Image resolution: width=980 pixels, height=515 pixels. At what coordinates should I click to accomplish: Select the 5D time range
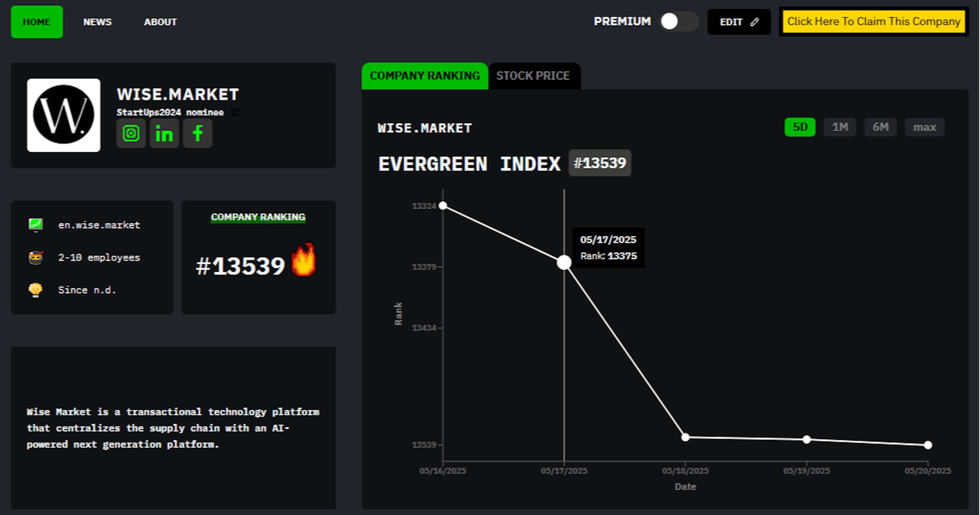(x=800, y=127)
